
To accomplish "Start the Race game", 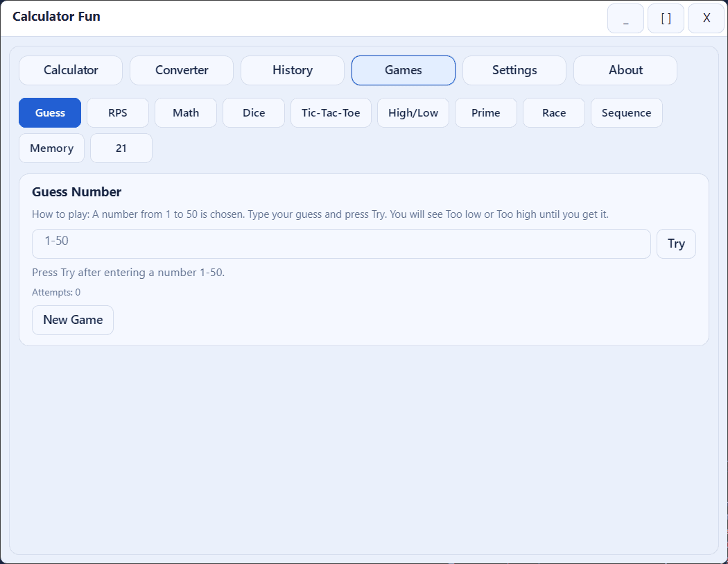I will tap(553, 112).
